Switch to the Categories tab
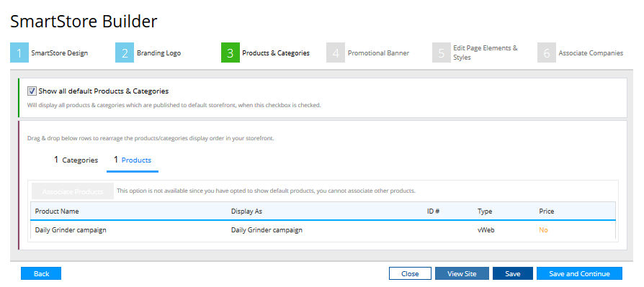644x287 pixels. [76, 160]
